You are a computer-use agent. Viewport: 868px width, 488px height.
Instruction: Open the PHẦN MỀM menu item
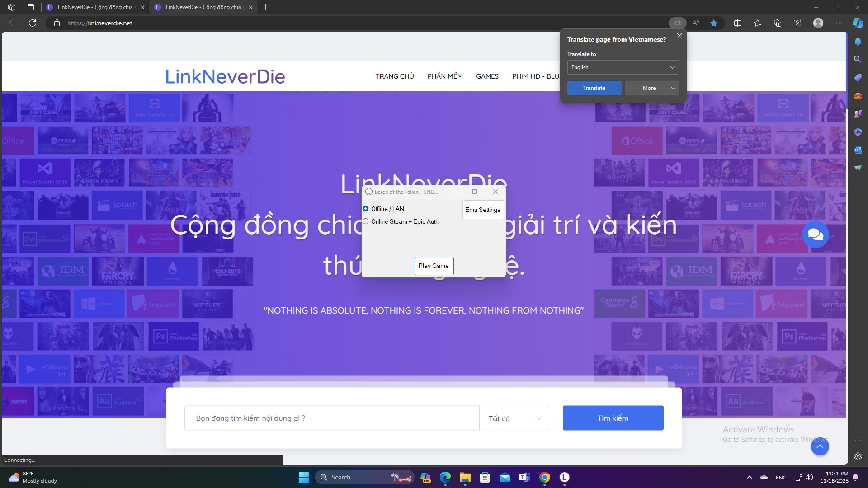click(445, 76)
